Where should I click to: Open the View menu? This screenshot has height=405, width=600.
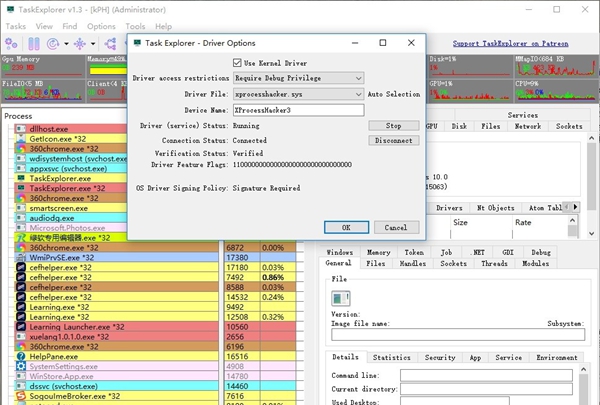pyautogui.click(x=44, y=26)
